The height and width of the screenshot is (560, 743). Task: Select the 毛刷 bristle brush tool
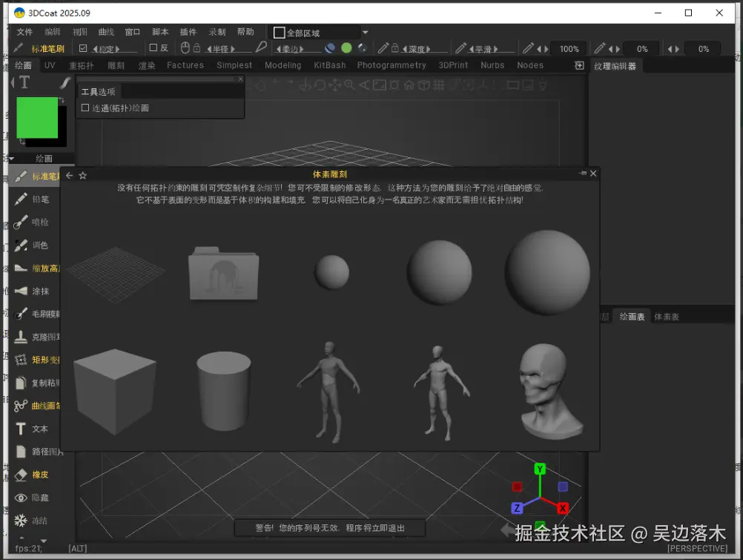pyautogui.click(x=36, y=314)
